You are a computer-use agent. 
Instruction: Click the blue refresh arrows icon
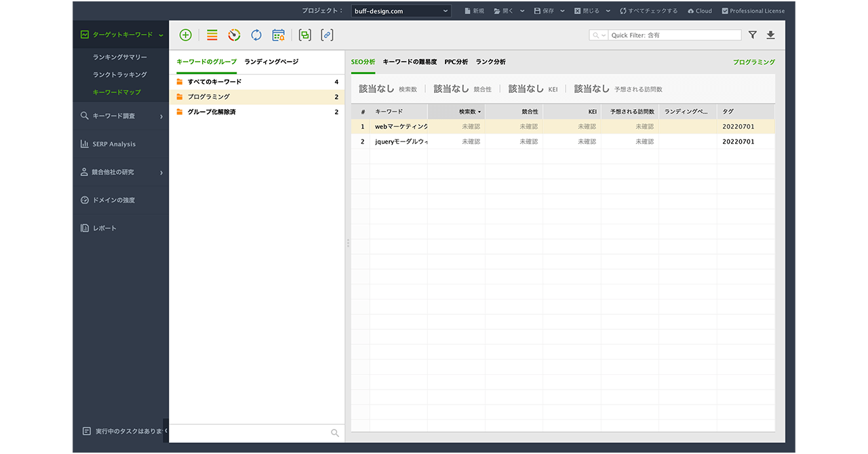click(x=256, y=35)
